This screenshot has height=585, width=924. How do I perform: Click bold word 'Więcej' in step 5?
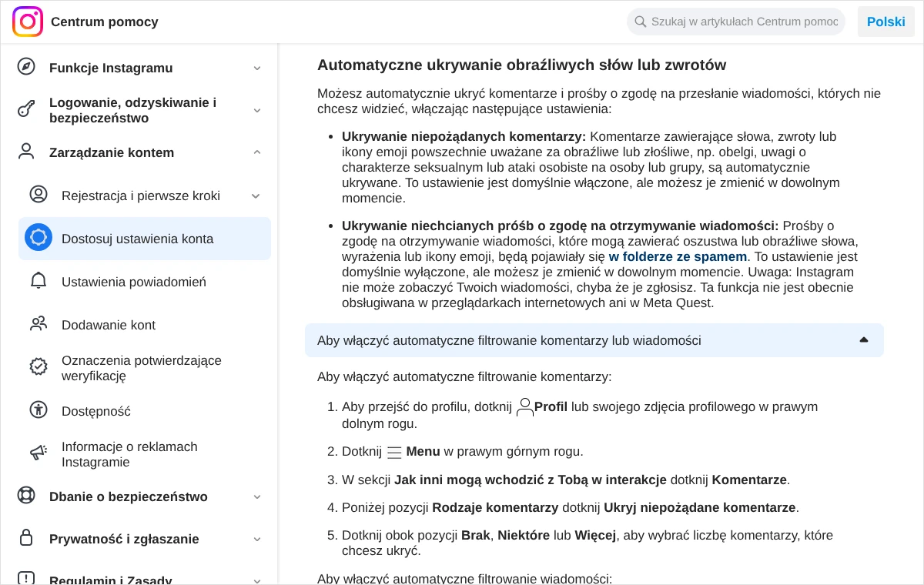pos(595,535)
